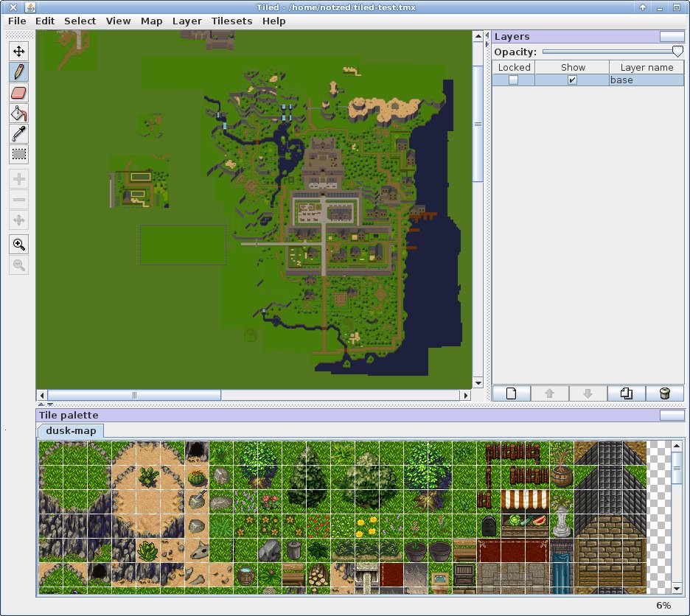The width and height of the screenshot is (690, 616).
Task: Add a new layer with blank page icon
Action: 512,393
